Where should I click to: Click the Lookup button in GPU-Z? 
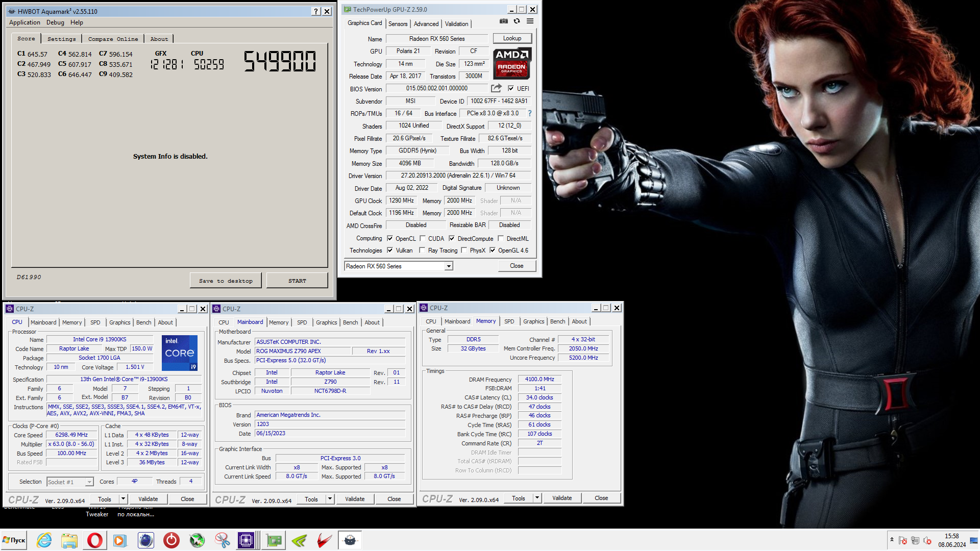pyautogui.click(x=512, y=38)
